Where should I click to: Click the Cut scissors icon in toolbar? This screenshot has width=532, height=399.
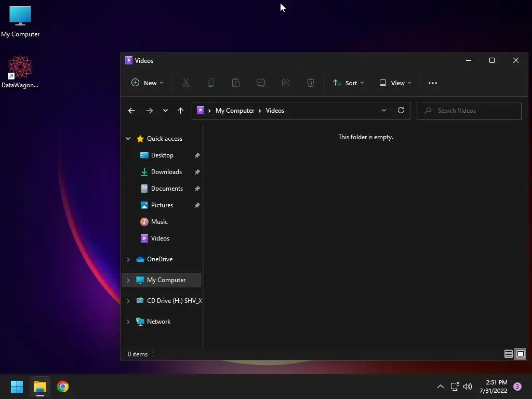coord(186,83)
